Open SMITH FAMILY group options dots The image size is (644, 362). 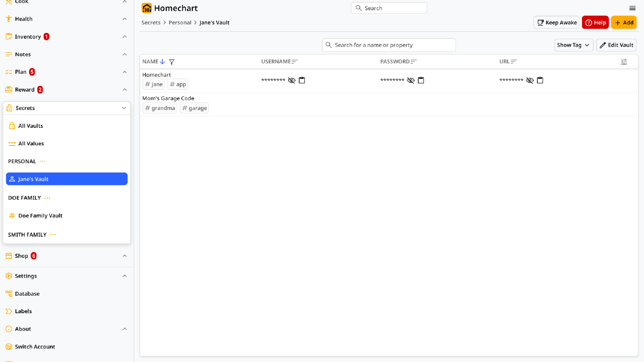[53, 235]
